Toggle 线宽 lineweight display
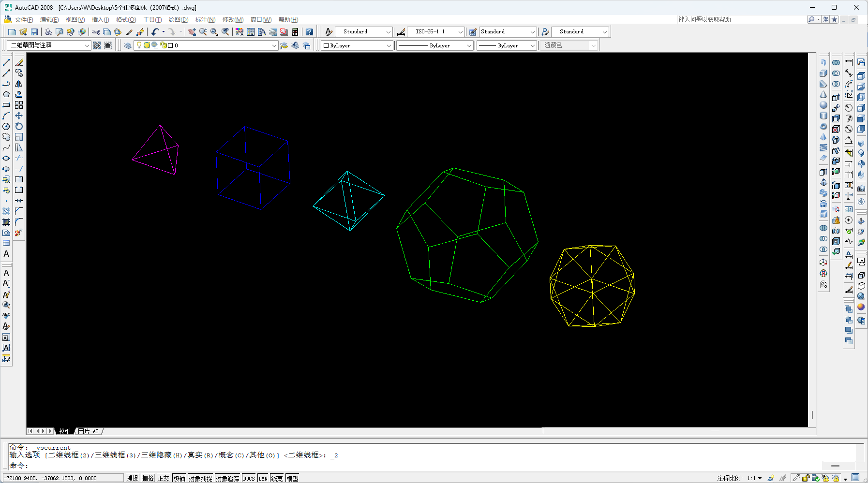This screenshot has width=868, height=483. pos(277,478)
